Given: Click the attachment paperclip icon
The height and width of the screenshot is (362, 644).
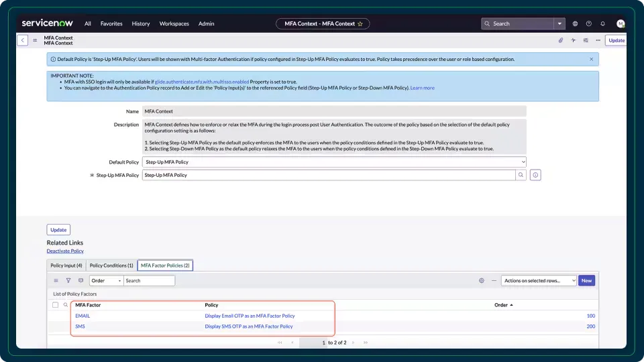Looking at the screenshot, I should tap(561, 40).
